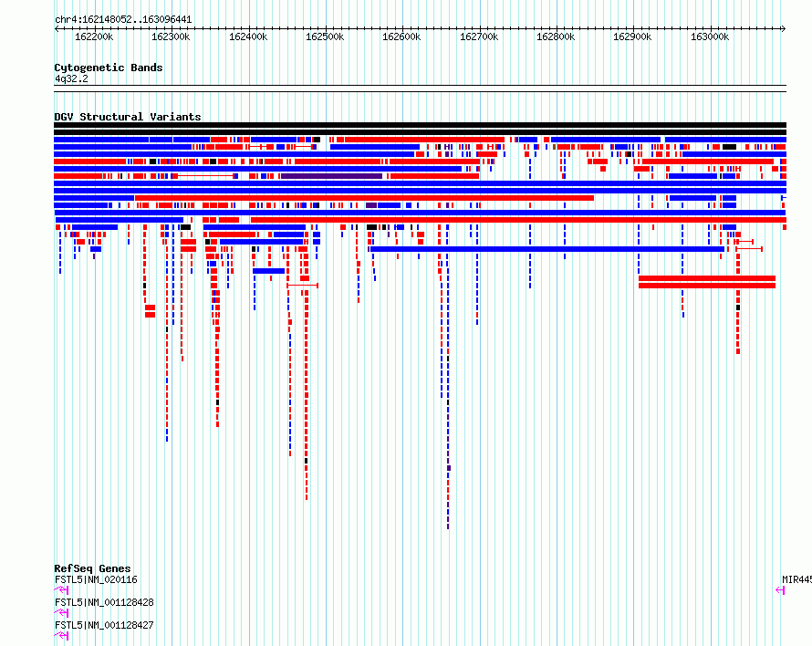The width and height of the screenshot is (812, 646).
Task: Open the RefSeq Genes track title
Action: [x=92, y=568]
